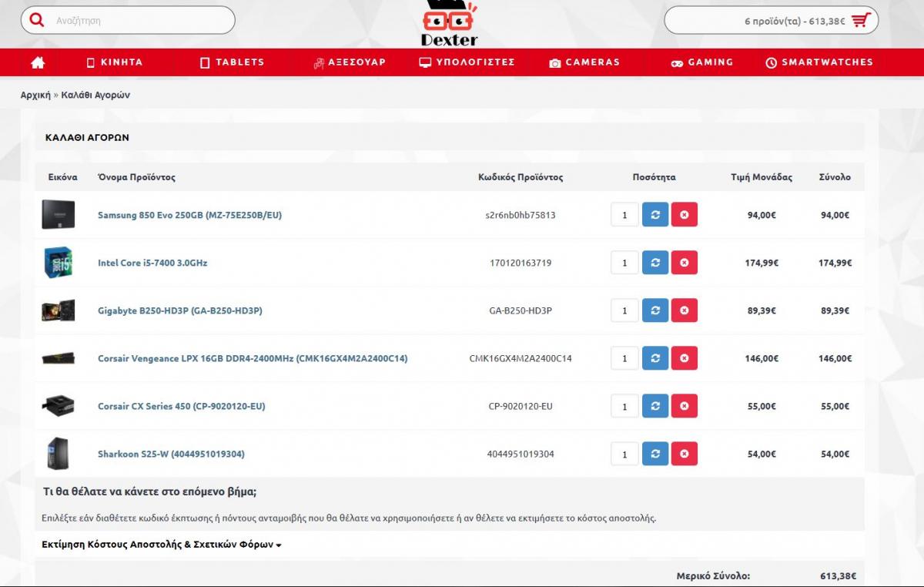
Task: Remove Gigabyte B250-HD3P from cart
Action: (x=685, y=310)
